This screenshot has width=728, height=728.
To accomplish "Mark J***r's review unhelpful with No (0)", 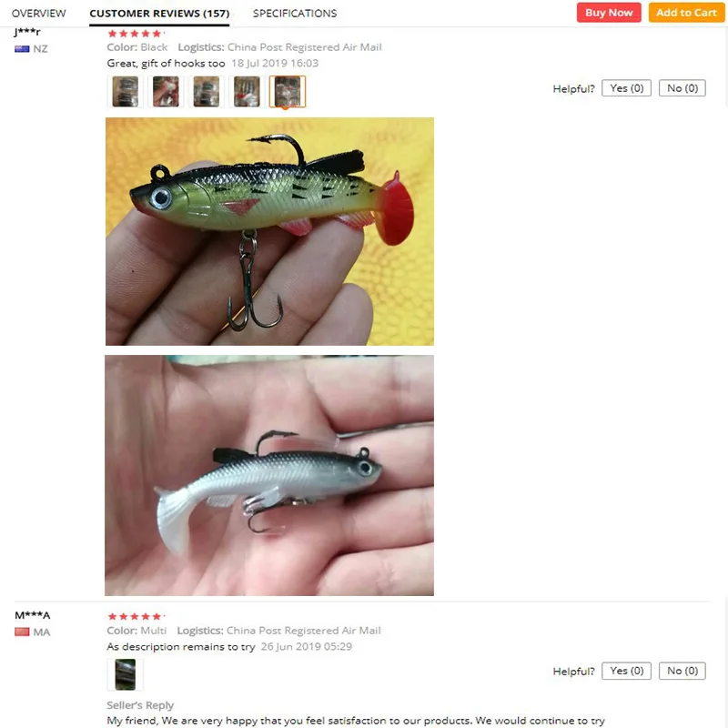I will pyautogui.click(x=682, y=88).
